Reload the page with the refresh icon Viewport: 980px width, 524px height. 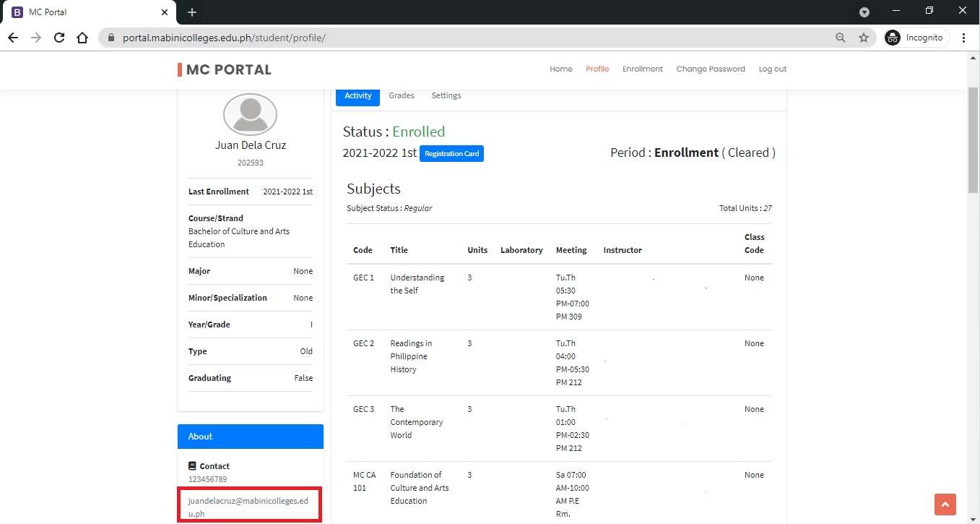coord(59,38)
